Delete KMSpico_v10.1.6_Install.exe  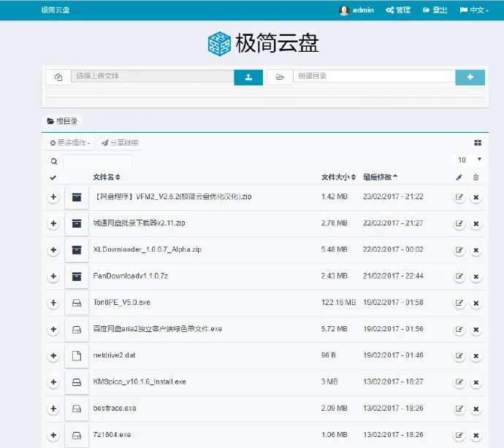[476, 382]
